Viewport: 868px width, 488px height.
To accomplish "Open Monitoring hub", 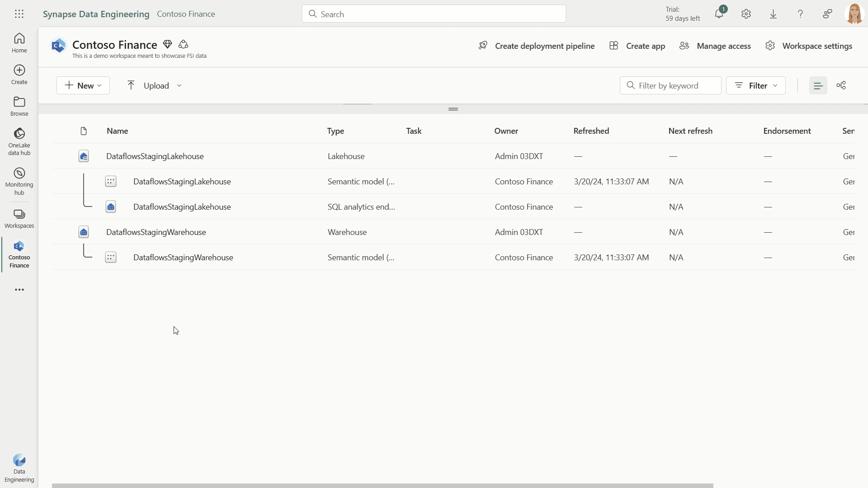I will 19,181.
